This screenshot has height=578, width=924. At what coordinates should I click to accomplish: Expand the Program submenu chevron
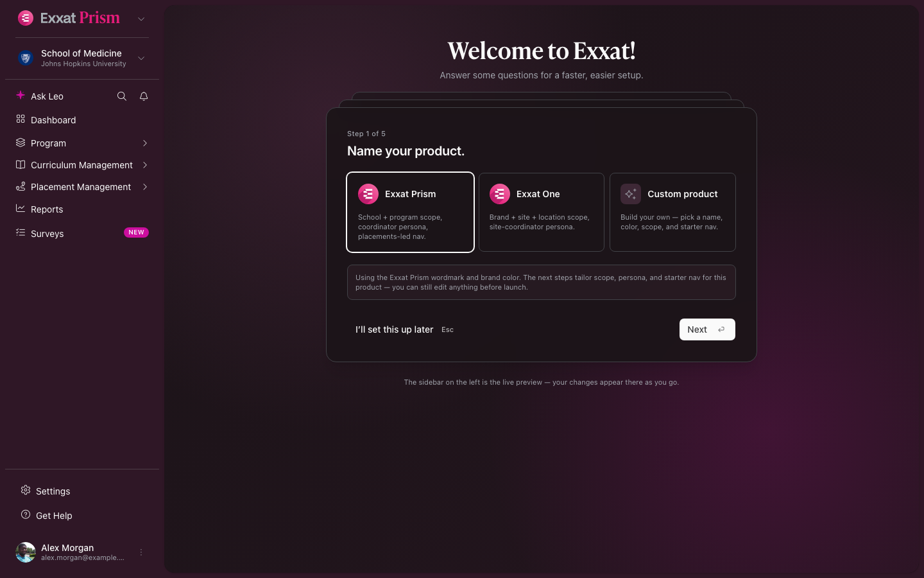point(145,143)
